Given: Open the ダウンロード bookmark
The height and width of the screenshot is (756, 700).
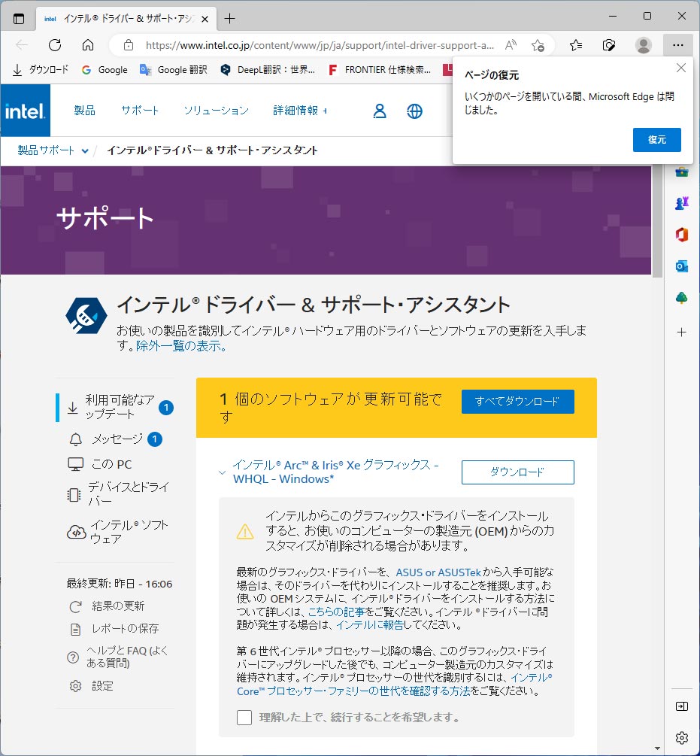Looking at the screenshot, I should pos(40,70).
